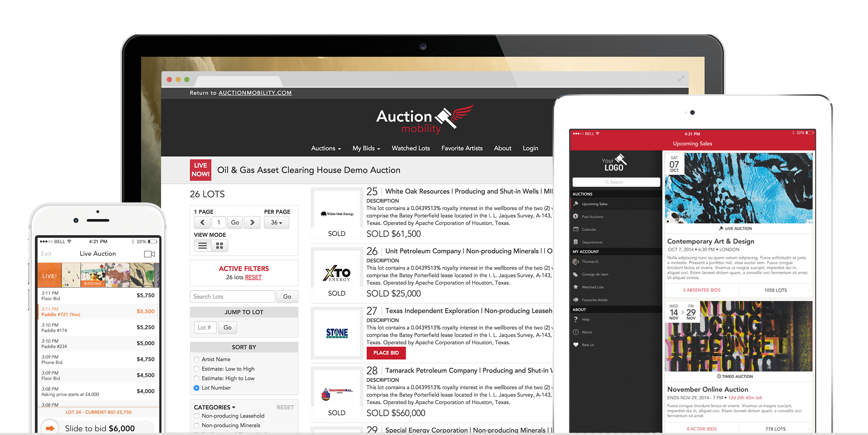Open Consign An Item tag icon
The image size is (868, 435).
576,274
